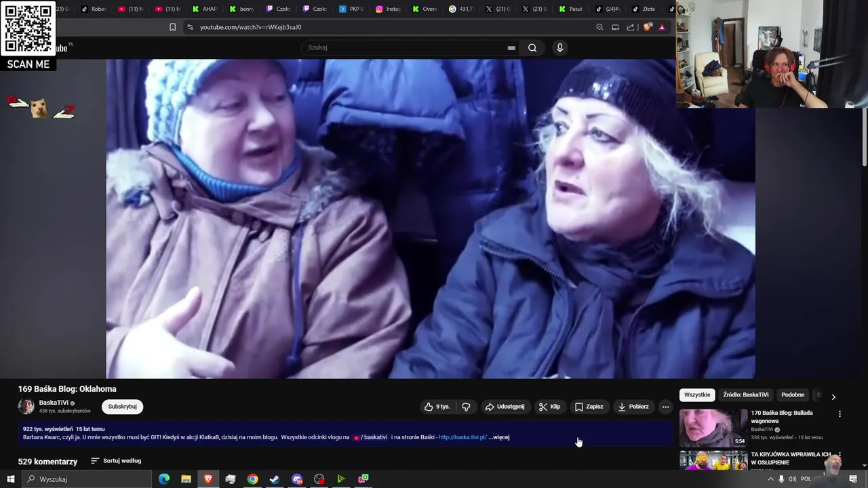Open the Sortuj według comments sort menu
Image resolution: width=868 pixels, height=488 pixels.
[116, 461]
